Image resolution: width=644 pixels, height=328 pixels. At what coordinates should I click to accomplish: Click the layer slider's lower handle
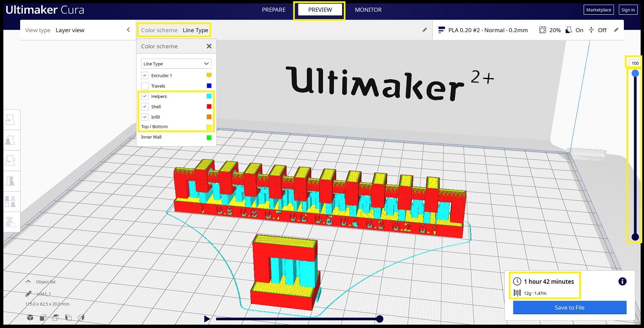click(x=635, y=237)
